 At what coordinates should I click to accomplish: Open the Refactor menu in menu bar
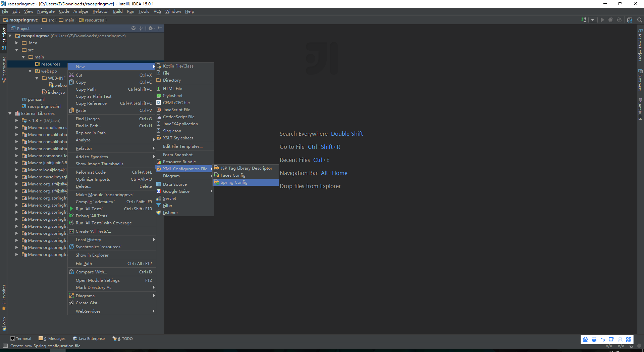(x=101, y=11)
